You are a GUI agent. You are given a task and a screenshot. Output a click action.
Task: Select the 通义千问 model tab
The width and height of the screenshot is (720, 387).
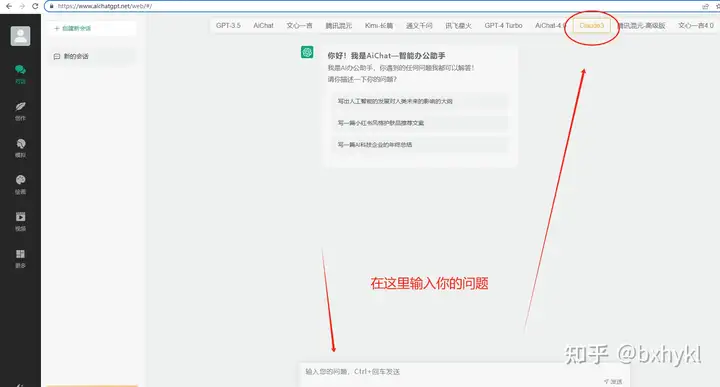[x=419, y=26]
